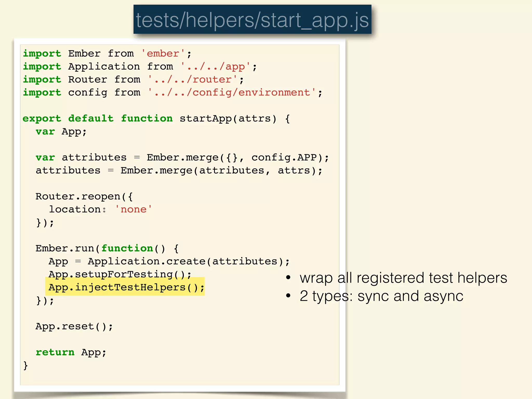
Task: Click the line importing Application from '../../app'
Action: point(140,66)
